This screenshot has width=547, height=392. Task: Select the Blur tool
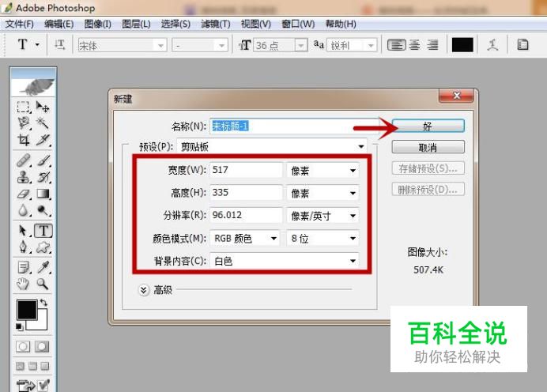point(23,210)
